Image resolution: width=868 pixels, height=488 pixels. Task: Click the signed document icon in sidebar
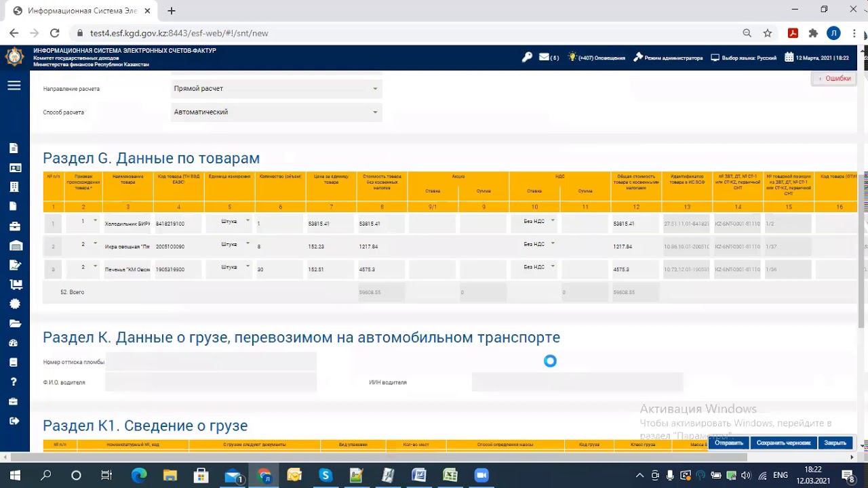pos(14,265)
